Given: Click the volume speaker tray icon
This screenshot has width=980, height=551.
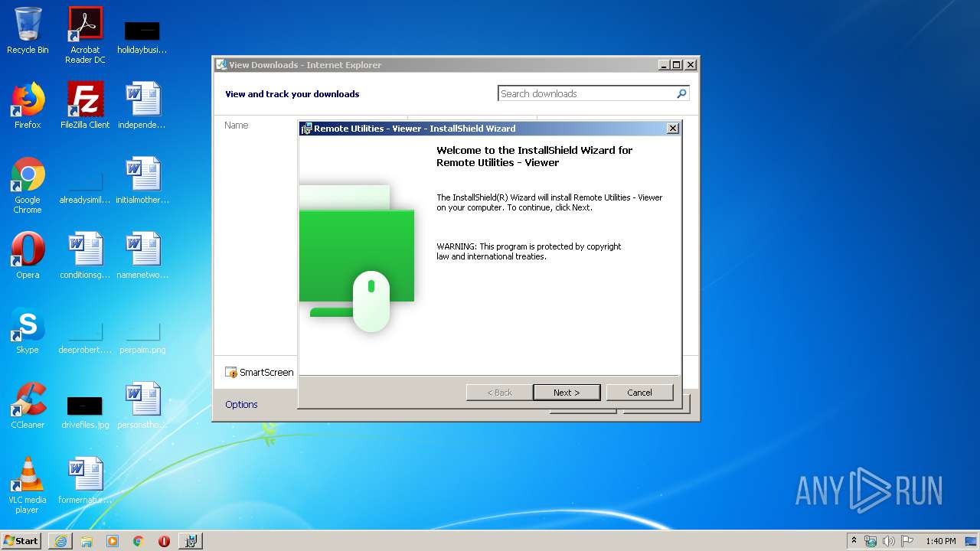Looking at the screenshot, I should tap(889, 541).
